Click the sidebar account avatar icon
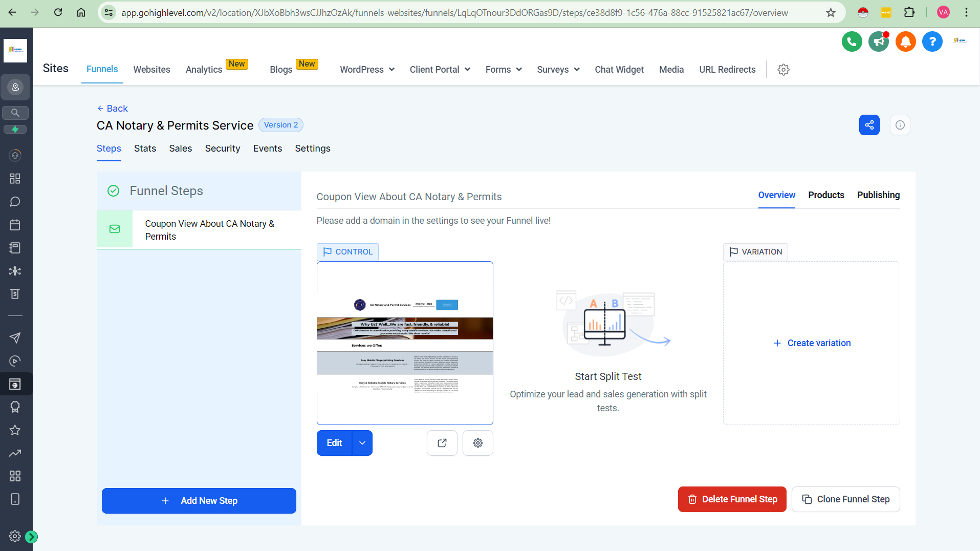This screenshot has width=980, height=551. pyautogui.click(x=15, y=87)
